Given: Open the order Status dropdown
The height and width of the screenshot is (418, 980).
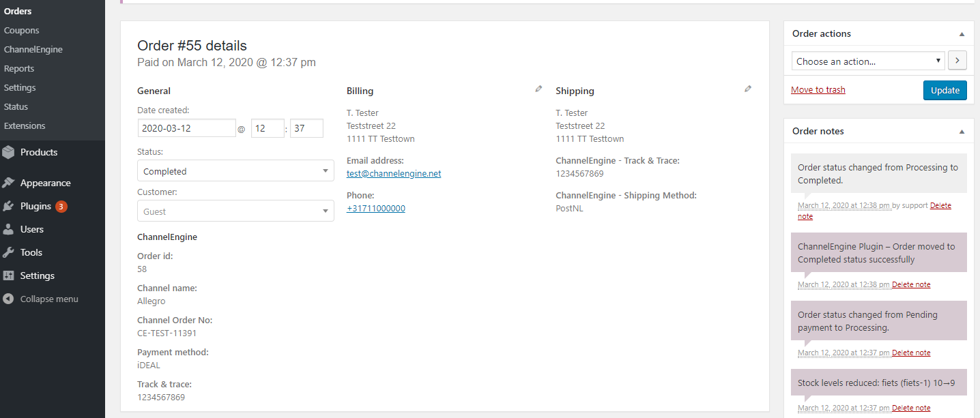Looking at the screenshot, I should click(235, 171).
